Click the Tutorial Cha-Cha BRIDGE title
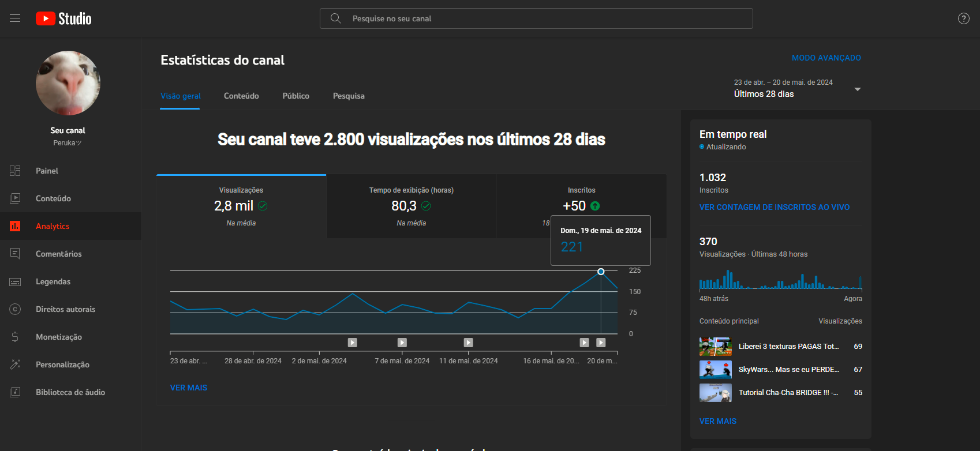Viewport: 980px width, 451px height. [788, 393]
